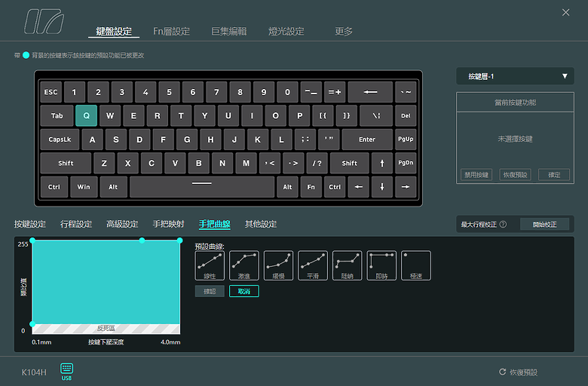The height and width of the screenshot is (386, 588).
Task: Select the Del key on virtual keyboard
Action: tap(406, 115)
